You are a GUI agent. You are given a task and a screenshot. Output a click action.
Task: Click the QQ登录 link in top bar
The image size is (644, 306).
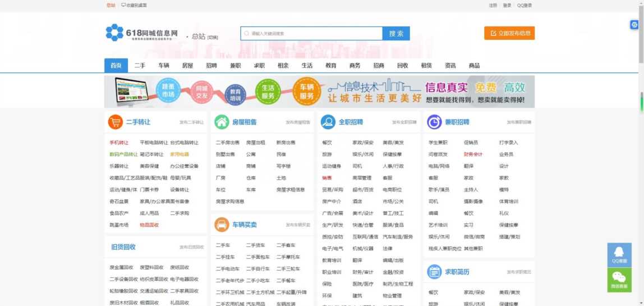click(524, 5)
